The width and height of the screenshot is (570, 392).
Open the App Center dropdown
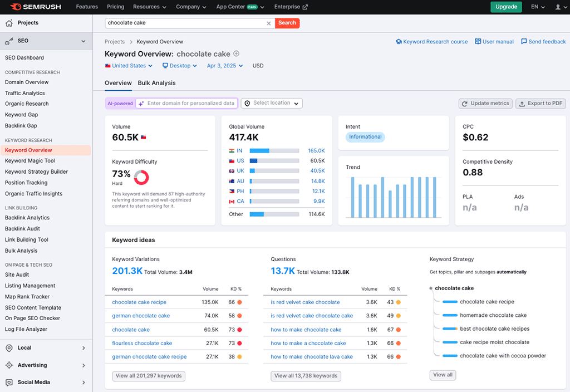pos(240,7)
